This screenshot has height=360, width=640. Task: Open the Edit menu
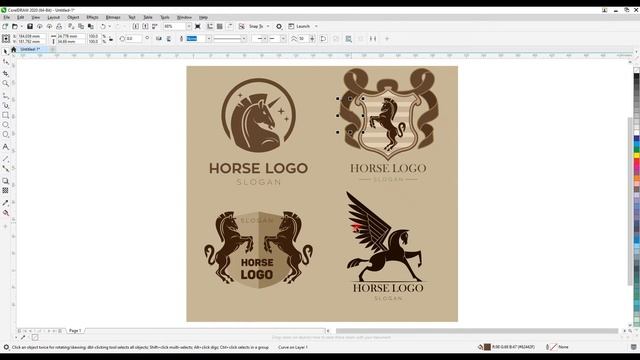tap(20, 18)
